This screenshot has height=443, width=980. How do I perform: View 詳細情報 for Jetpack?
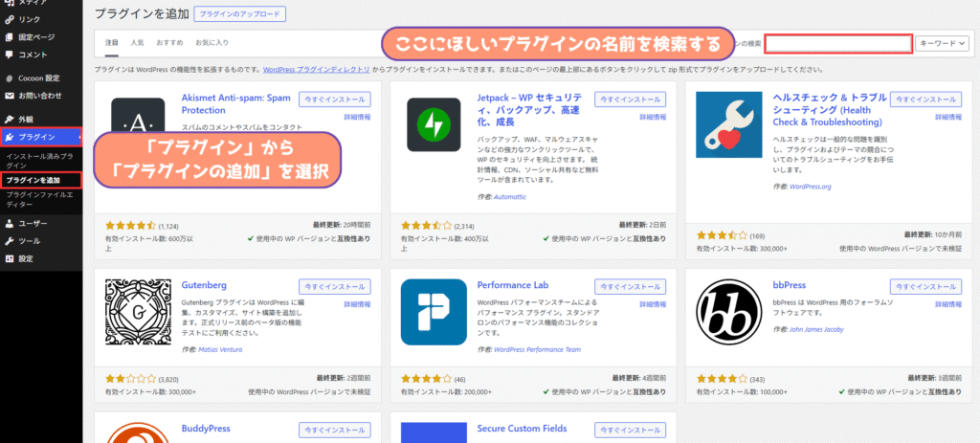pos(653,117)
